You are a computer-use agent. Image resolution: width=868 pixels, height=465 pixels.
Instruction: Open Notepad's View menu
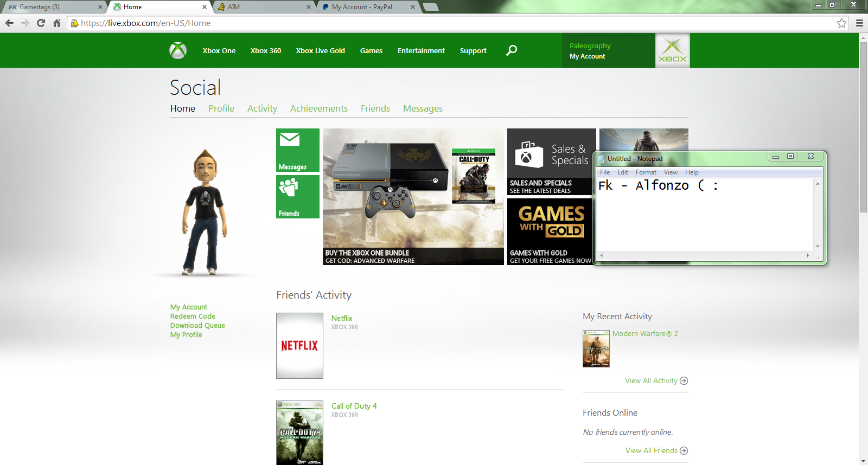(671, 172)
